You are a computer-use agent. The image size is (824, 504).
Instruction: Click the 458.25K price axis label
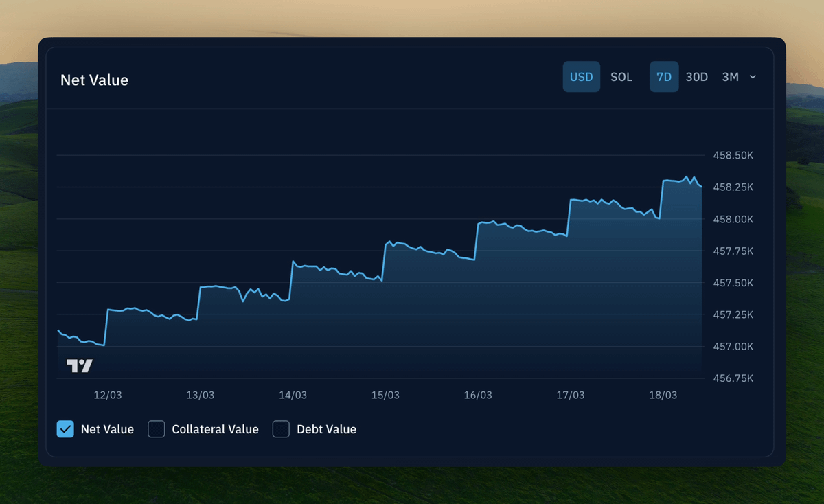(x=733, y=187)
